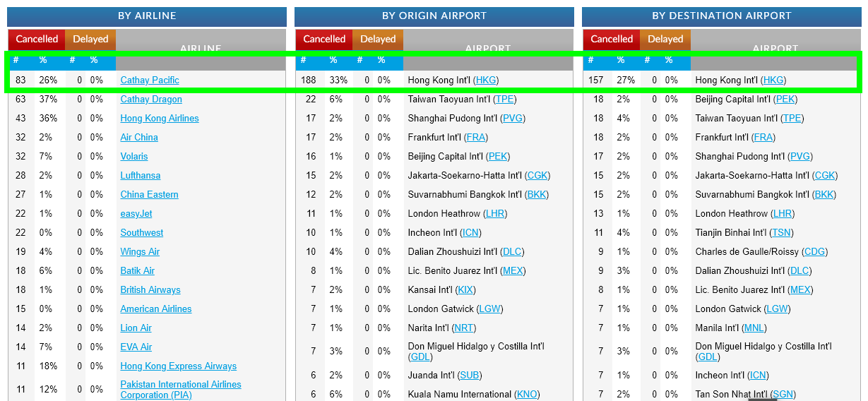Open the American Airlines link
This screenshot has height=401, width=868.
pyautogui.click(x=156, y=309)
